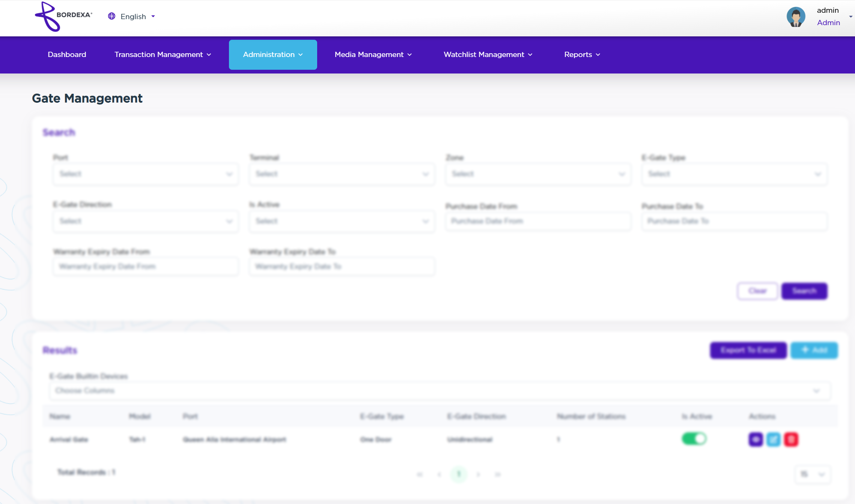Click the purple view eye icon

(x=756, y=439)
